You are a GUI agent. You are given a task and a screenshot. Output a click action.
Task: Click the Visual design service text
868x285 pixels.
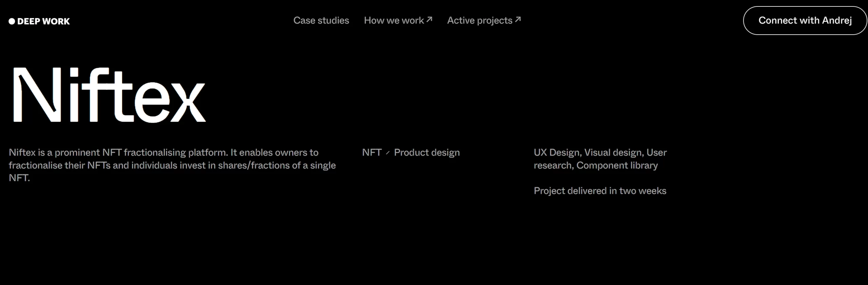pos(613,152)
